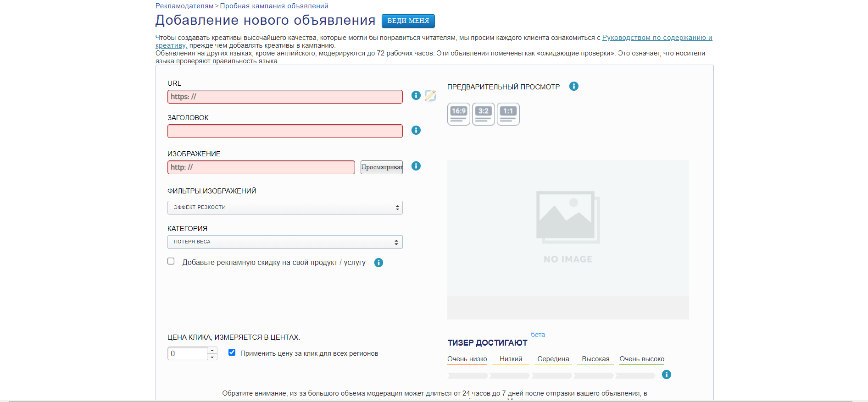Increase click price with the up arrow
This screenshot has width=868, height=402.
[x=212, y=350]
